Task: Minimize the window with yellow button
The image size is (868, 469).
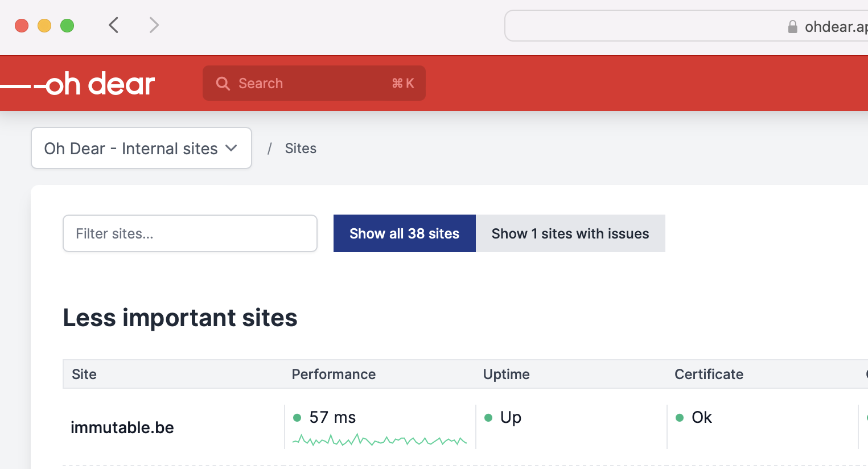Action: 44,26
